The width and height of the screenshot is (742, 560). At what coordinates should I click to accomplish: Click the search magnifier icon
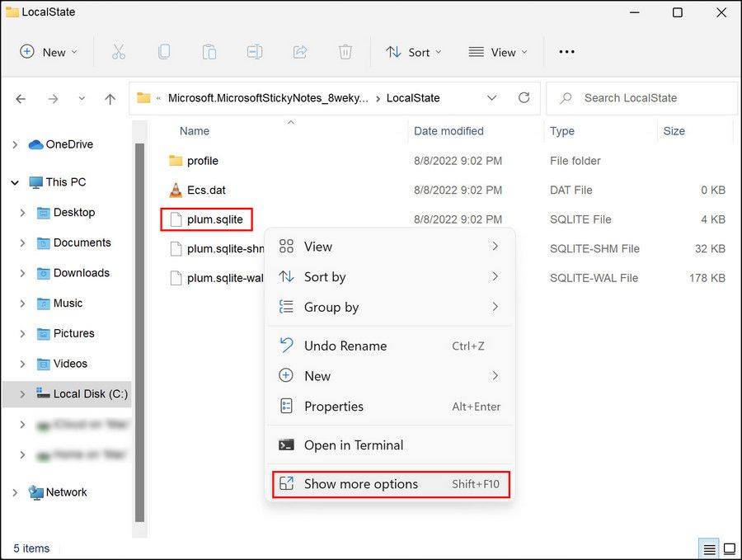click(x=566, y=98)
